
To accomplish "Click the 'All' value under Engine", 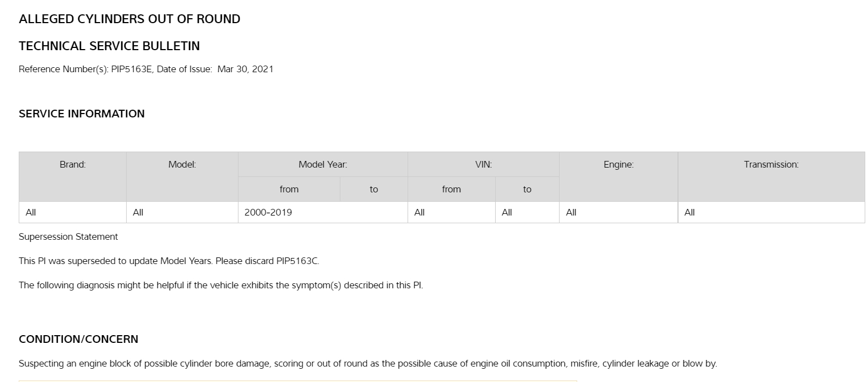I will pyautogui.click(x=571, y=212).
